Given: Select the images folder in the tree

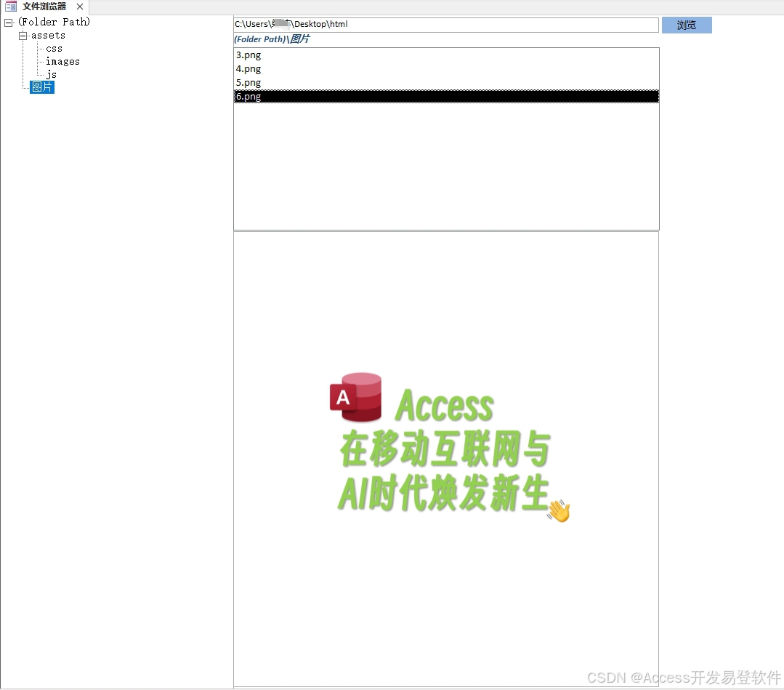Looking at the screenshot, I should point(62,62).
